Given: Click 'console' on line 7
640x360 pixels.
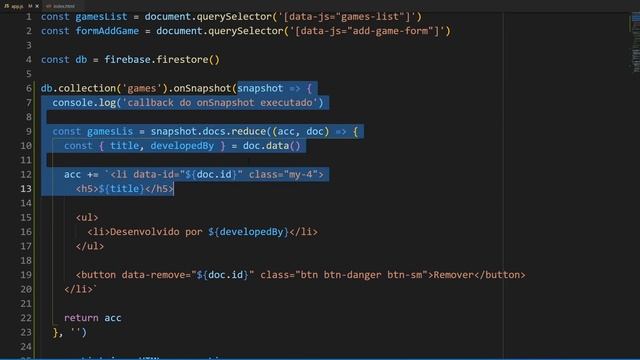Looking at the screenshot, I should click(72, 103).
